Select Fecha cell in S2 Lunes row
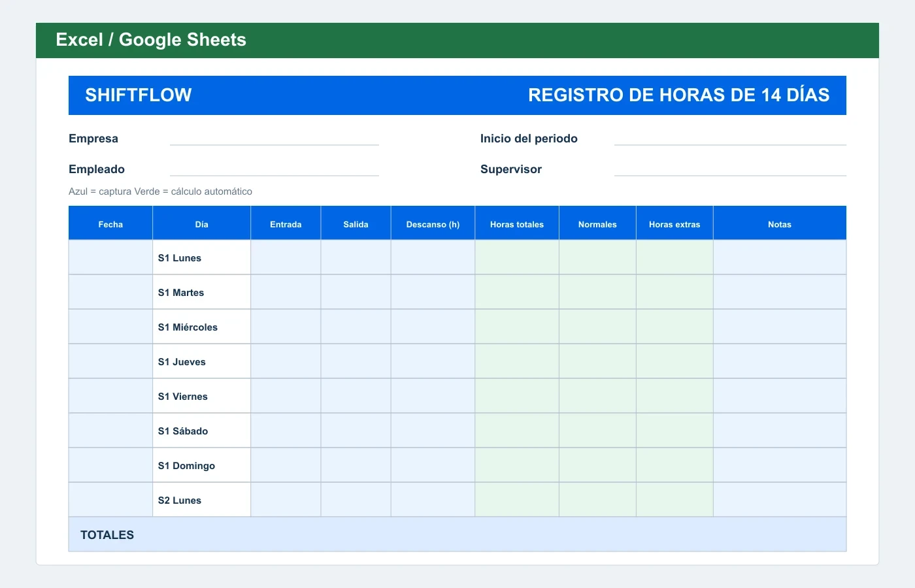 point(110,500)
